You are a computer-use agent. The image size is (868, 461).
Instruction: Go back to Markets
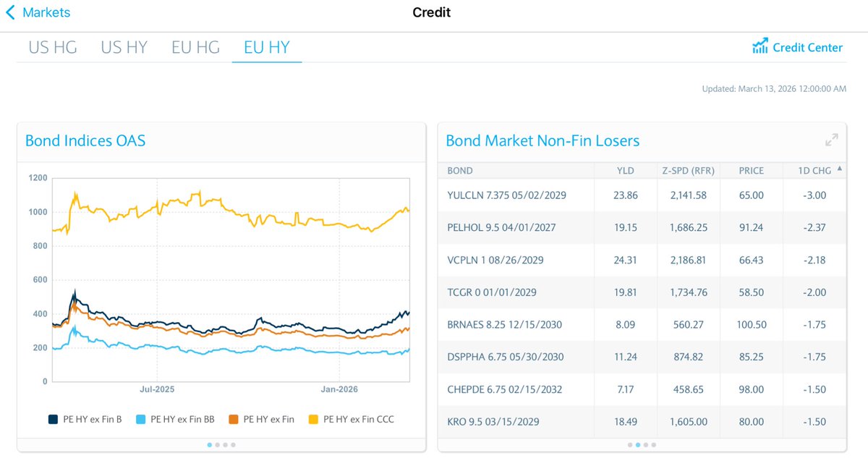[38, 12]
